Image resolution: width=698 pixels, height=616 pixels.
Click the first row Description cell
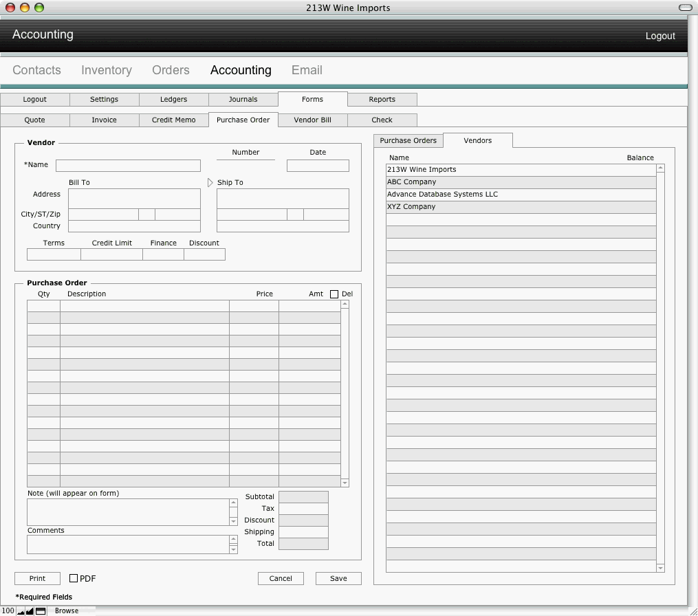click(144, 306)
